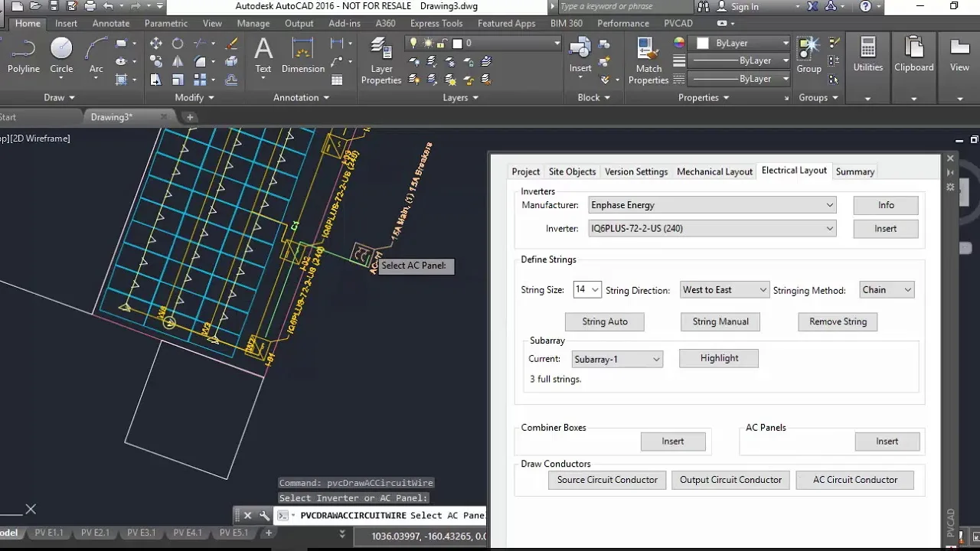This screenshot has height=551, width=980.
Task: Open the Parametric ribbon tab
Action: coord(166,23)
